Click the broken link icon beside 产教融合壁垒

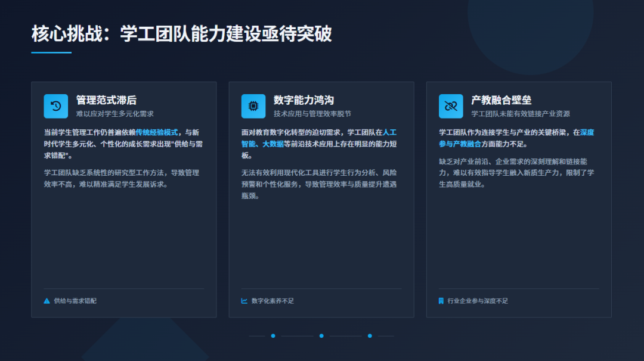[451, 106]
